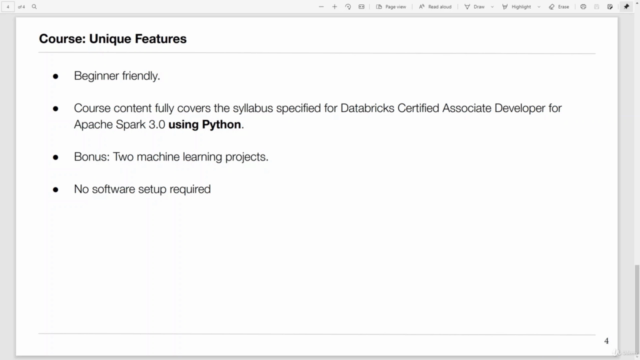Start Read aloud
This screenshot has height=360, width=640.
(435, 7)
